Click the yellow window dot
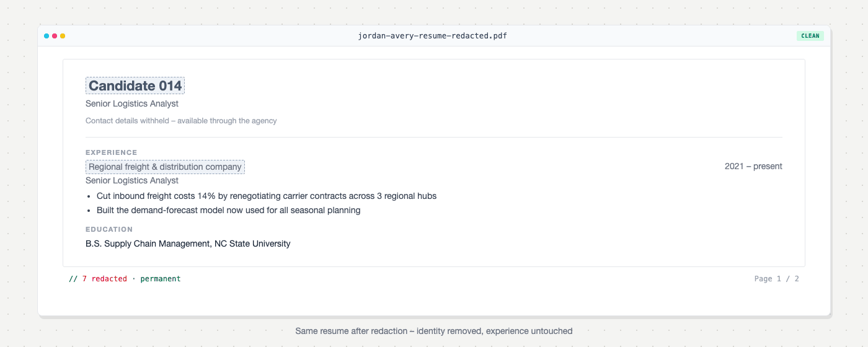This screenshot has height=347, width=868. 63,36
